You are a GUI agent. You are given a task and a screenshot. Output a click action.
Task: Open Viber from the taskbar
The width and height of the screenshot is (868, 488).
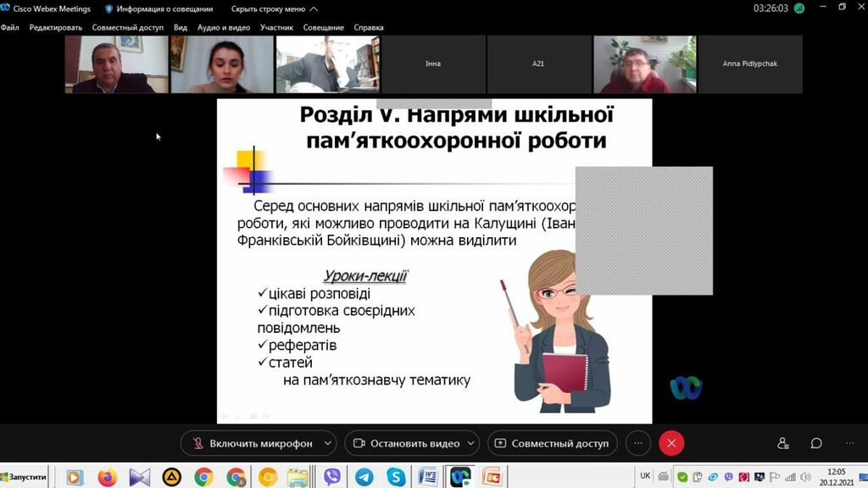point(332,477)
